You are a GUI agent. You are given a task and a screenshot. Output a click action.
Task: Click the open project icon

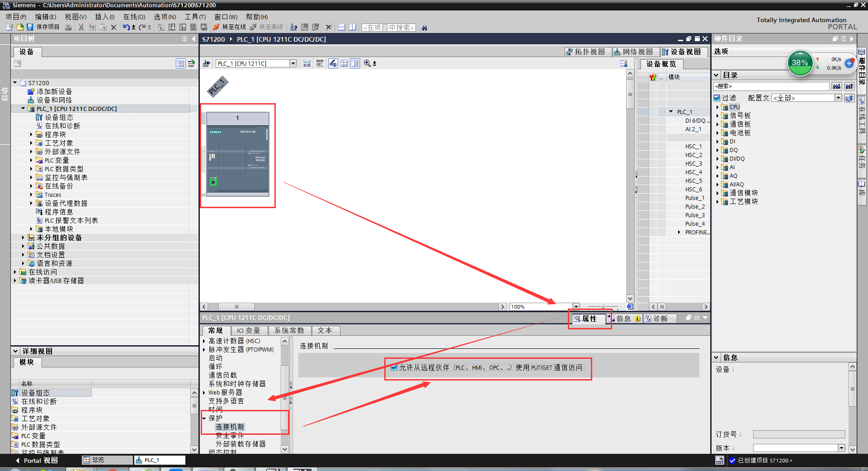click(20, 27)
